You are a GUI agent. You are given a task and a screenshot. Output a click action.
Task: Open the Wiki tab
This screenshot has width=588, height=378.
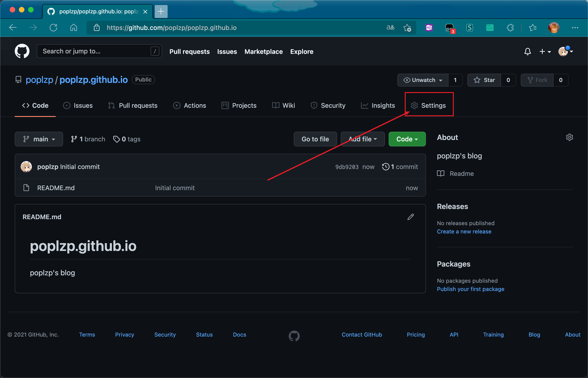[x=283, y=105]
